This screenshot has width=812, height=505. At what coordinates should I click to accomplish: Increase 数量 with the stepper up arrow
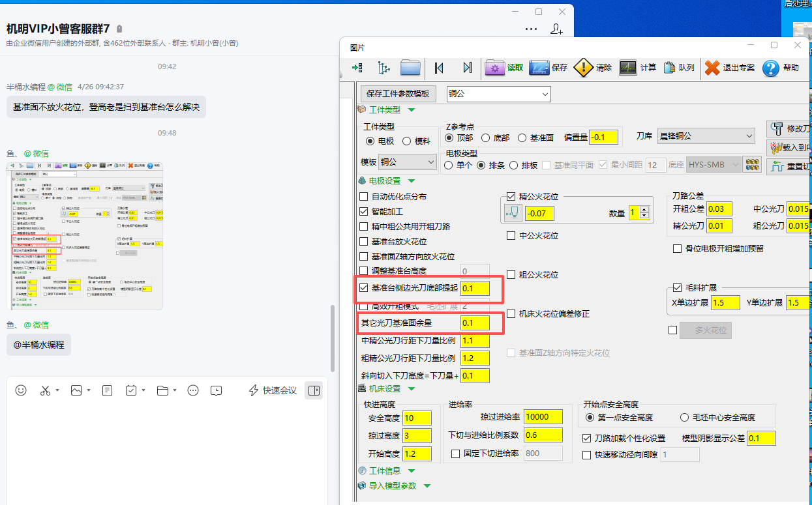click(x=645, y=209)
